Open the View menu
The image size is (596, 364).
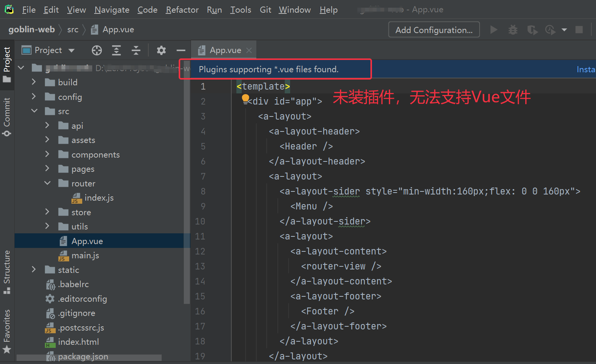(76, 10)
